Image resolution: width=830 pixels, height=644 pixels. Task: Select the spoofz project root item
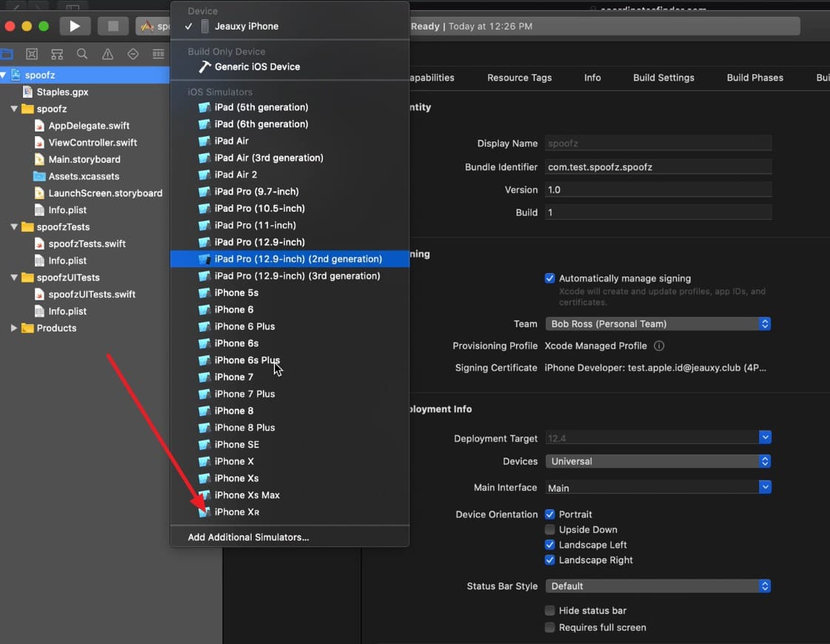point(84,76)
